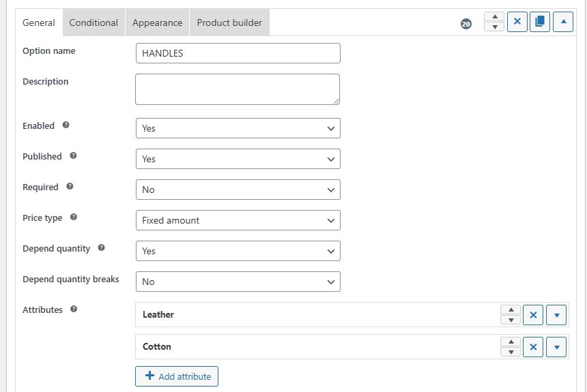The image size is (587, 392).
Task: Expand the Cotton attribute details
Action: [557, 347]
